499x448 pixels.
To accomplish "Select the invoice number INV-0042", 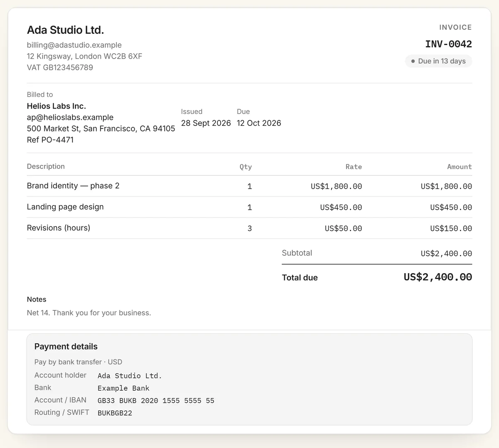I will coord(448,44).
